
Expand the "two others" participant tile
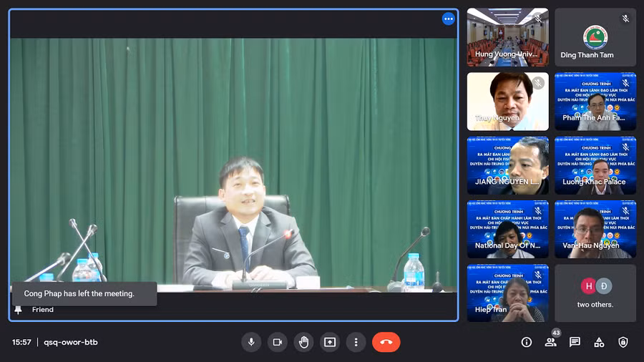[595, 293]
